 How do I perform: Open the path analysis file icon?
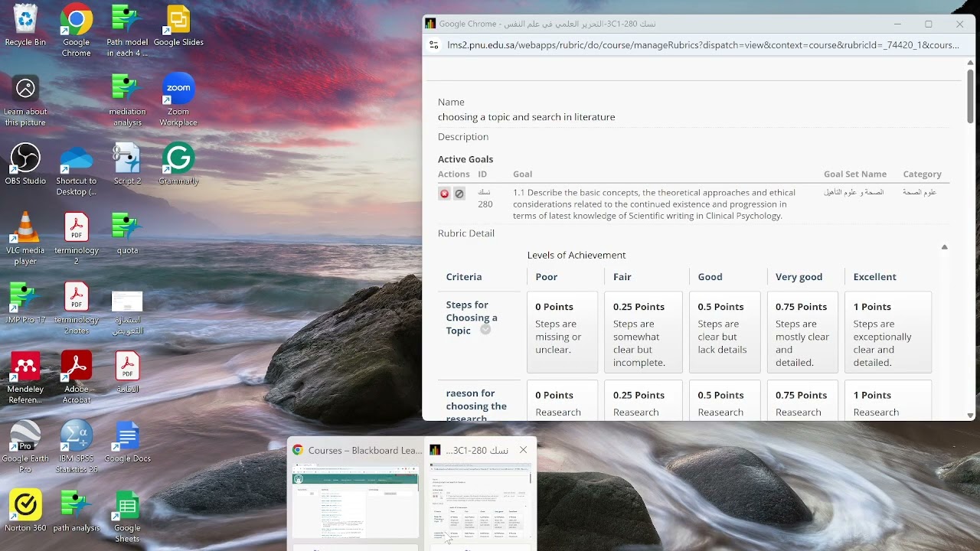click(x=77, y=511)
